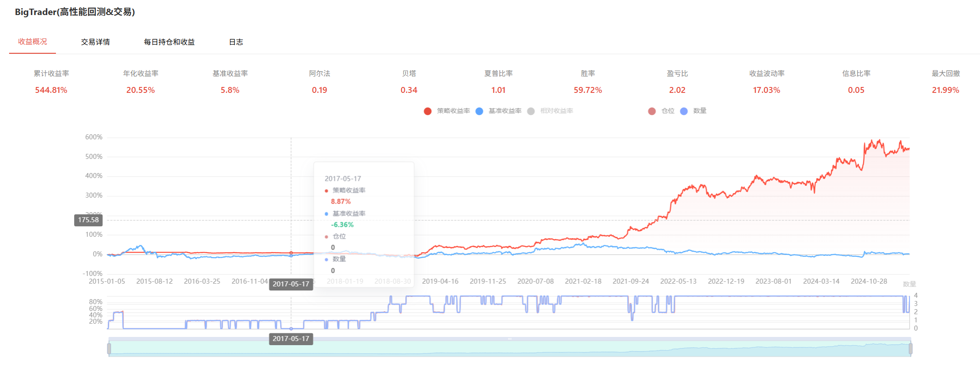Screen dimensions: 980x367
Task: Click the 夏普比率 value 1.01
Action: pyautogui.click(x=498, y=90)
